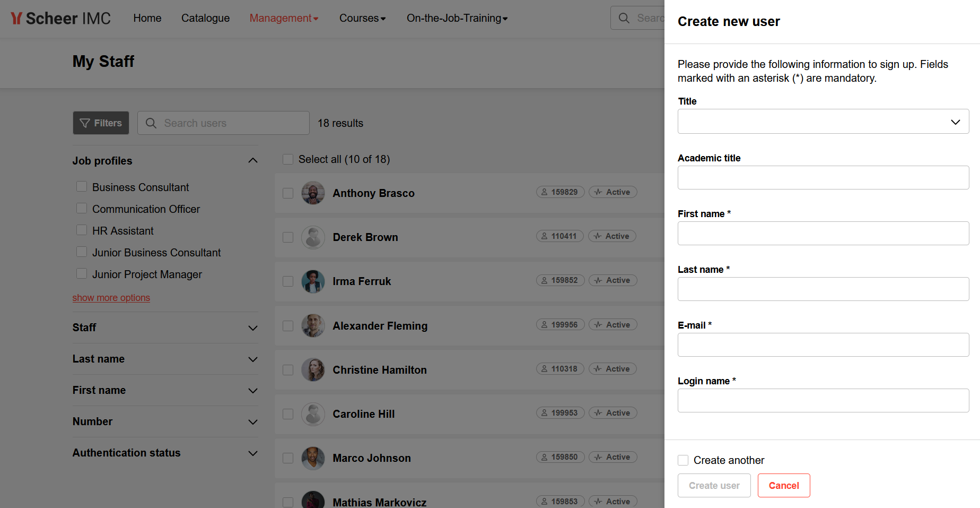
Task: Open the Management menu
Action: pyautogui.click(x=284, y=18)
